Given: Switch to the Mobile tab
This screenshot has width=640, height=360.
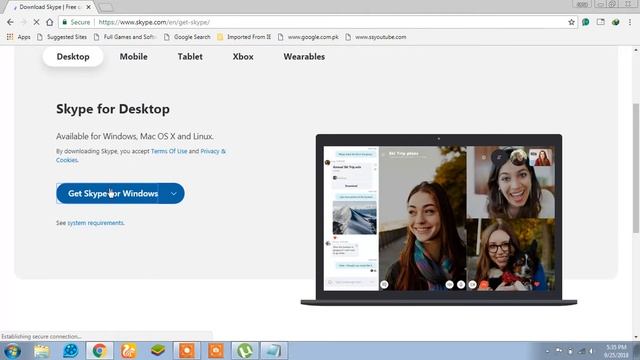Looking at the screenshot, I should tap(133, 57).
